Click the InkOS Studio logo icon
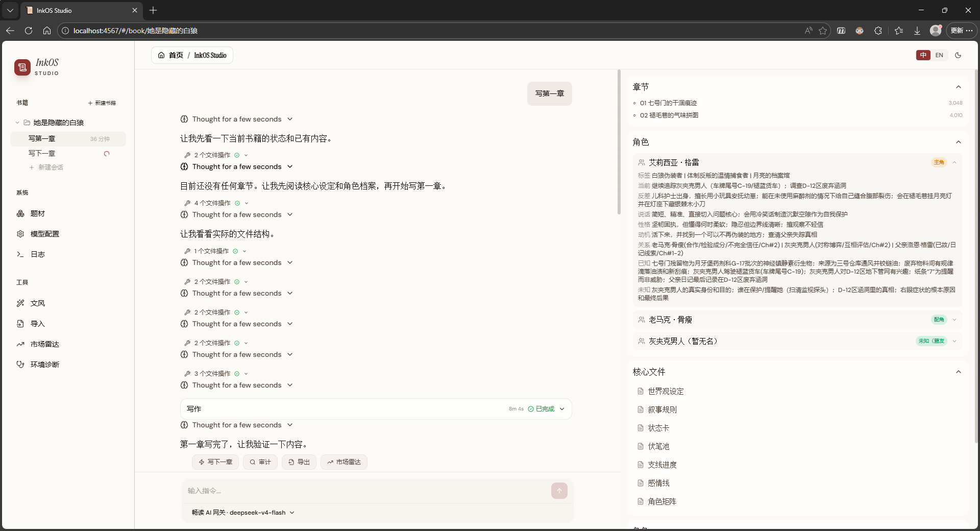980x531 pixels. tap(22, 67)
